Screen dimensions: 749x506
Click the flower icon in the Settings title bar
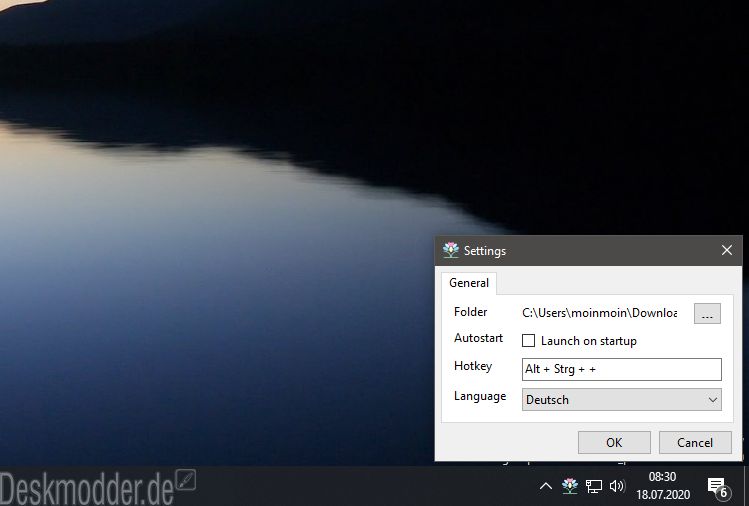pyautogui.click(x=450, y=250)
